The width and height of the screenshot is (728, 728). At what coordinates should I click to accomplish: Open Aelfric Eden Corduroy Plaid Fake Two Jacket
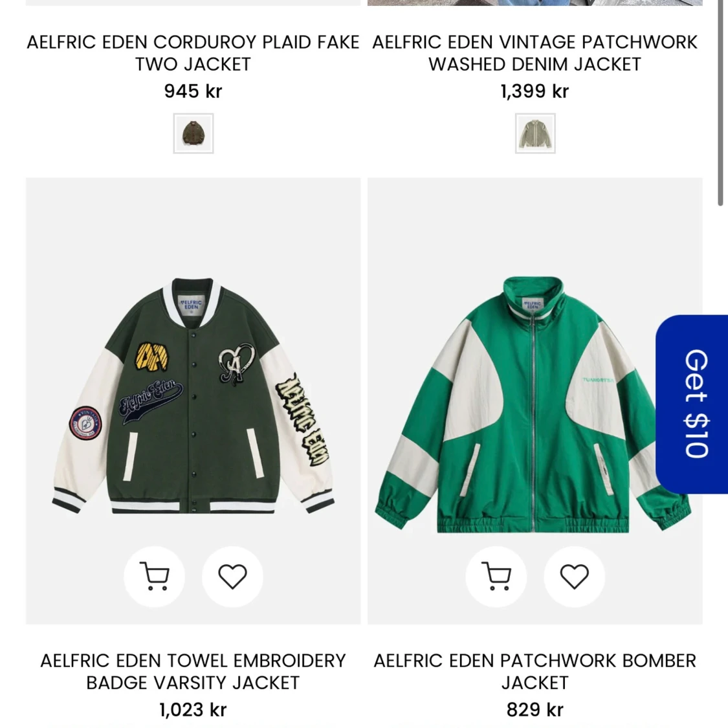(x=193, y=53)
